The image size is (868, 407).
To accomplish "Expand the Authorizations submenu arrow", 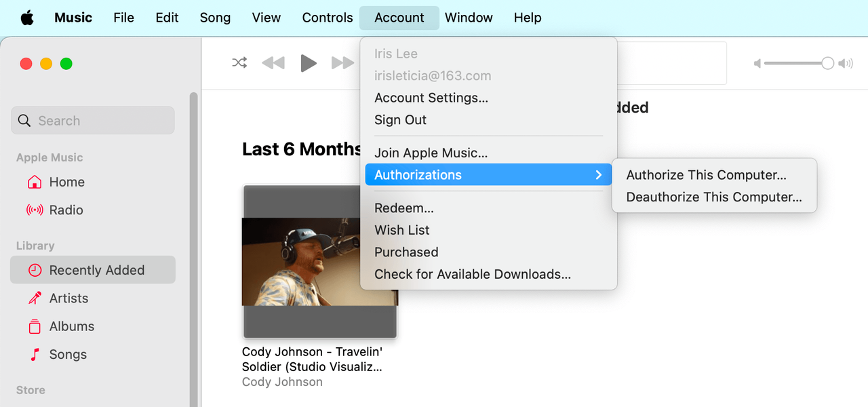I will click(598, 175).
